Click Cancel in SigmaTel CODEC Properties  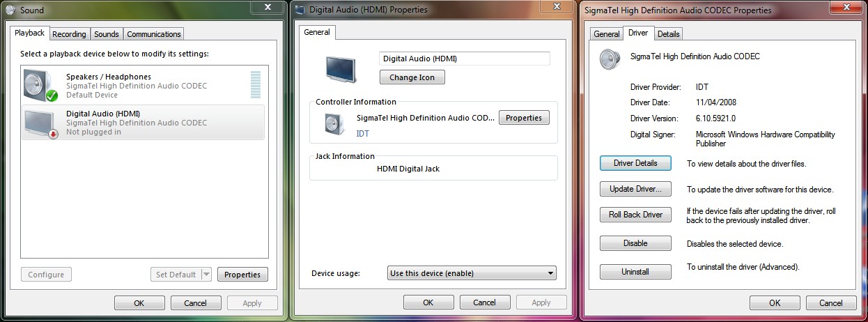[x=831, y=302]
